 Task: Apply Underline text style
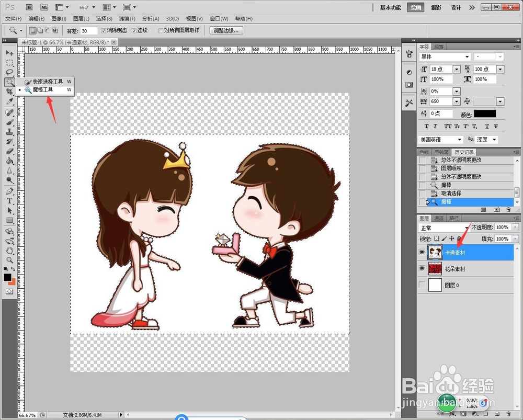click(487, 126)
